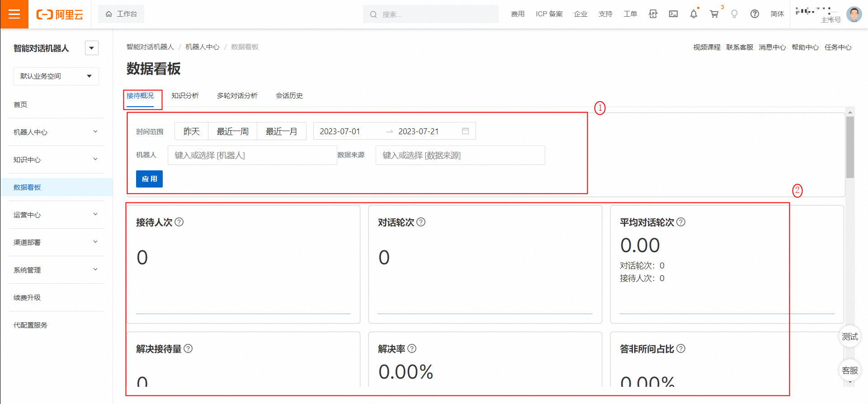The height and width of the screenshot is (404, 868).
Task: Launch the Cloud Shell terminal icon
Action: click(x=673, y=14)
